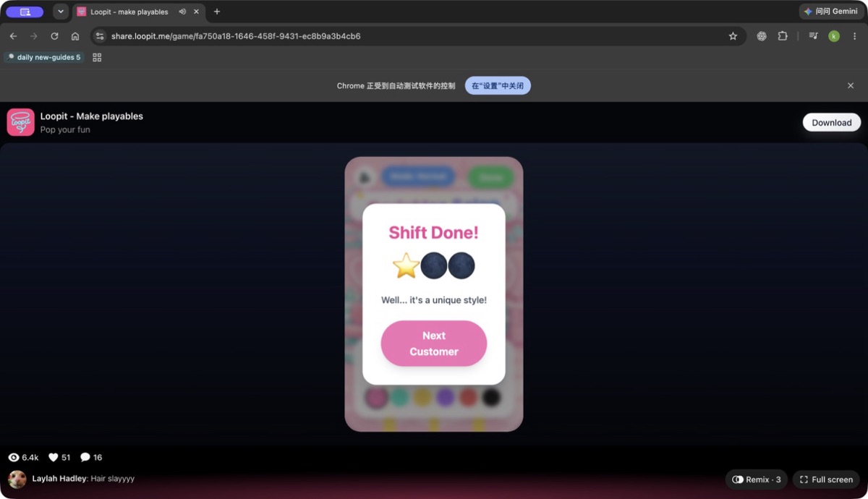Click the Shift Done! heading
The height and width of the screenshot is (499, 868).
point(434,232)
